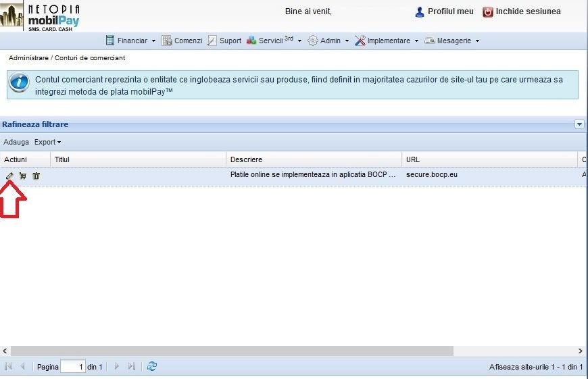Viewport: 588px width, 379px height.
Task: Open the Suport menu item
Action: 224,41
